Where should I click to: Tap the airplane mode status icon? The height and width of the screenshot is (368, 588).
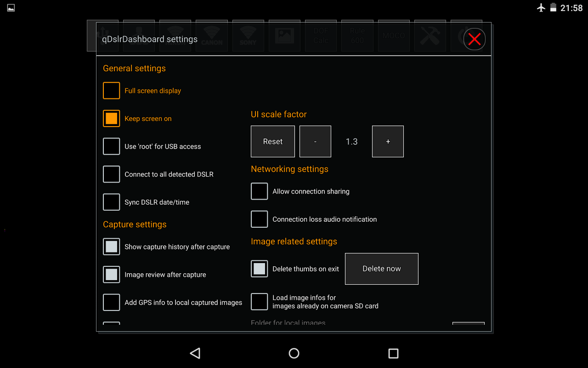tap(541, 8)
